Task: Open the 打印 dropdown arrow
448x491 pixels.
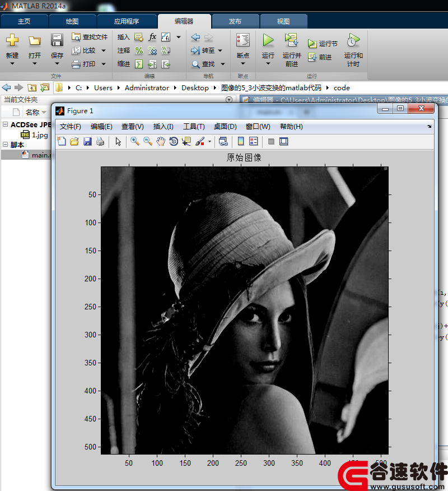Action: tap(104, 64)
